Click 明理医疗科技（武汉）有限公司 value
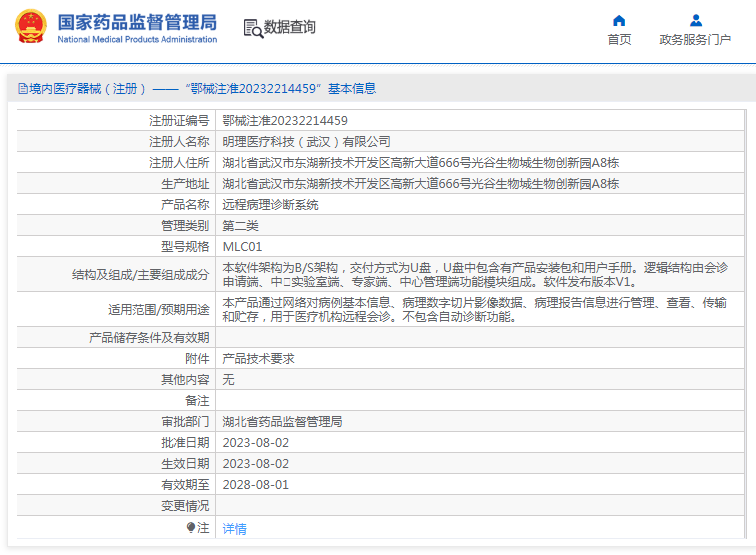 click(306, 142)
